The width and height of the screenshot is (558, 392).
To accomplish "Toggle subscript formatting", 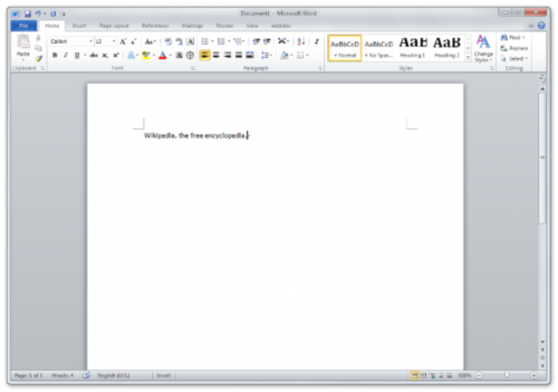I will 105,55.
